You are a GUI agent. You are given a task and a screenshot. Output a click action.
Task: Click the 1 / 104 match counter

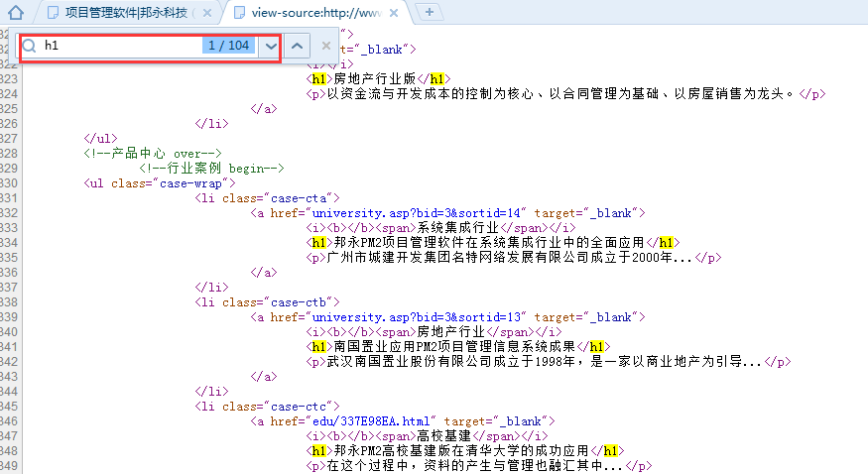tap(229, 47)
